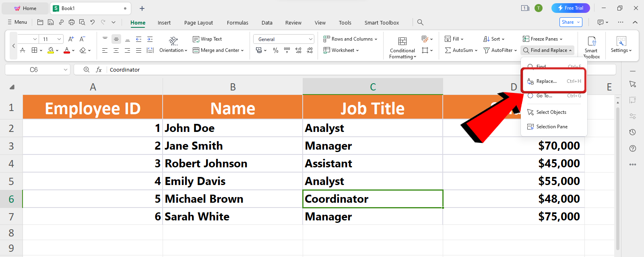The height and width of the screenshot is (257, 644).
Task: Open the file folder icon in quick access
Action: (40, 23)
